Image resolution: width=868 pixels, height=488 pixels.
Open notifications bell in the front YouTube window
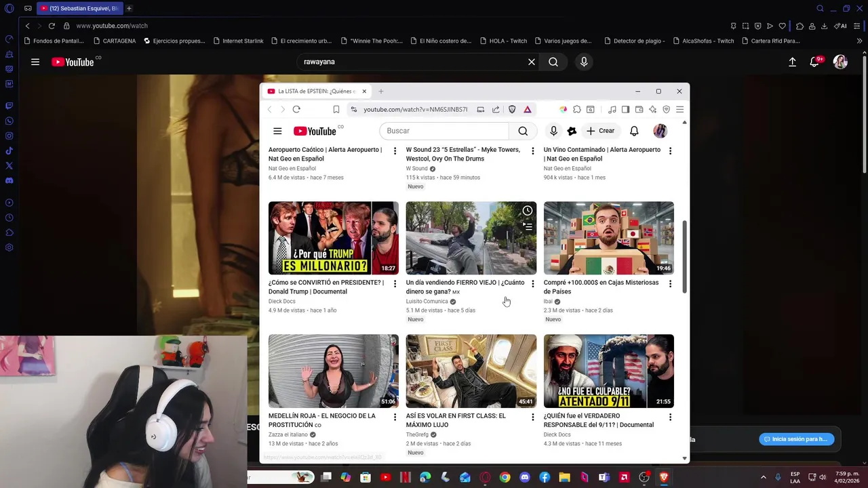pyautogui.click(x=634, y=131)
